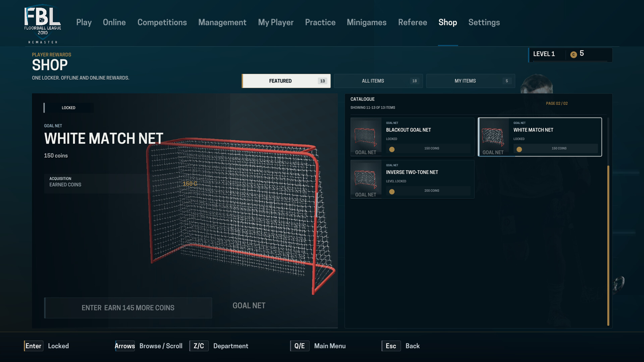Click the FBL Floorball League logo
644x362 pixels.
43,24
